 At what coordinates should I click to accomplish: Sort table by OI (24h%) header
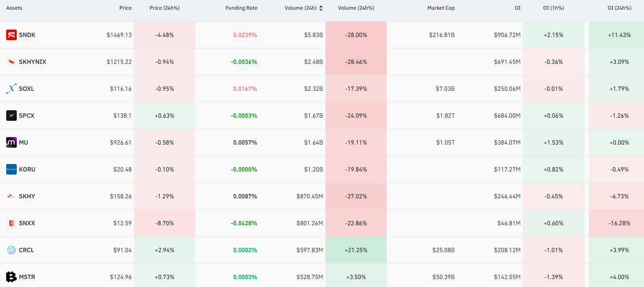619,8
